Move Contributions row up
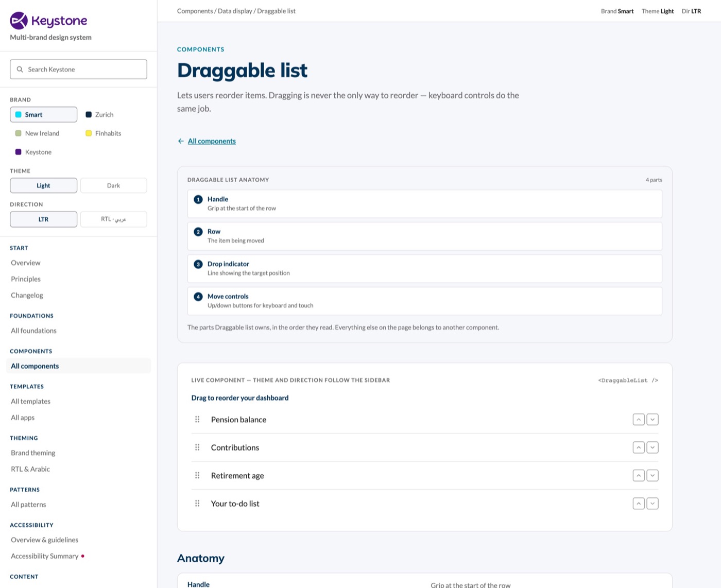721x588 pixels. click(x=639, y=447)
